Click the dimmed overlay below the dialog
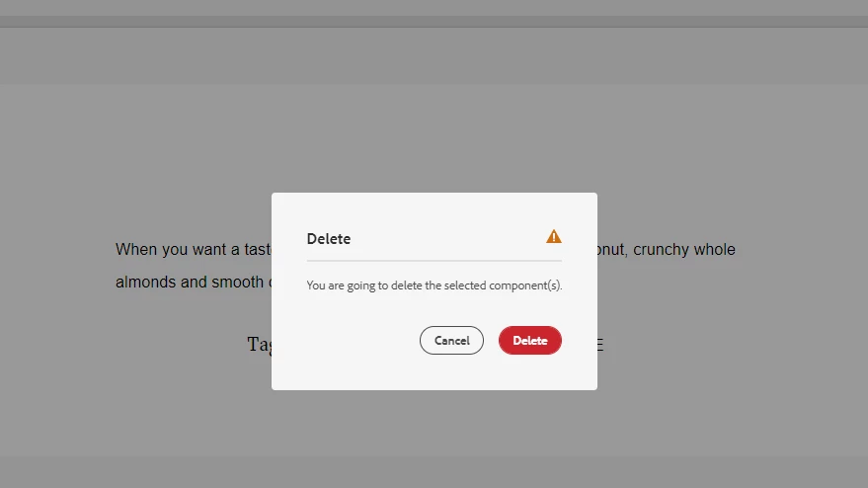 [x=434, y=423]
